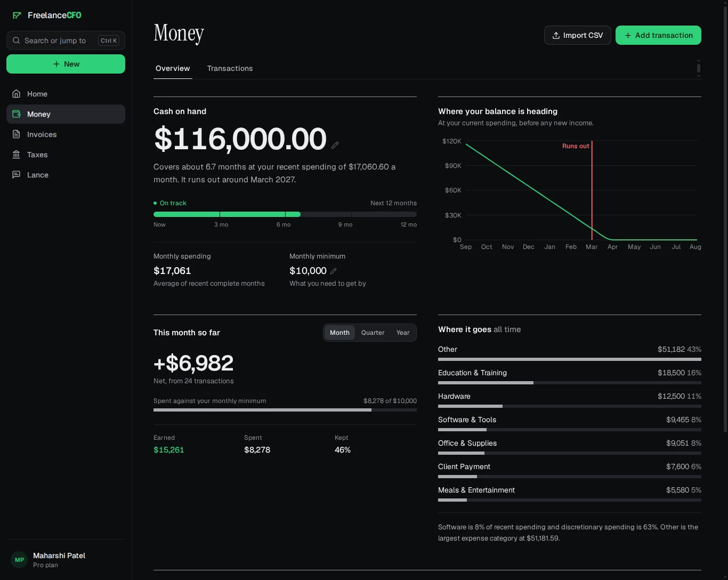
Task: Click the Client Payment category row
Action: [x=570, y=470]
